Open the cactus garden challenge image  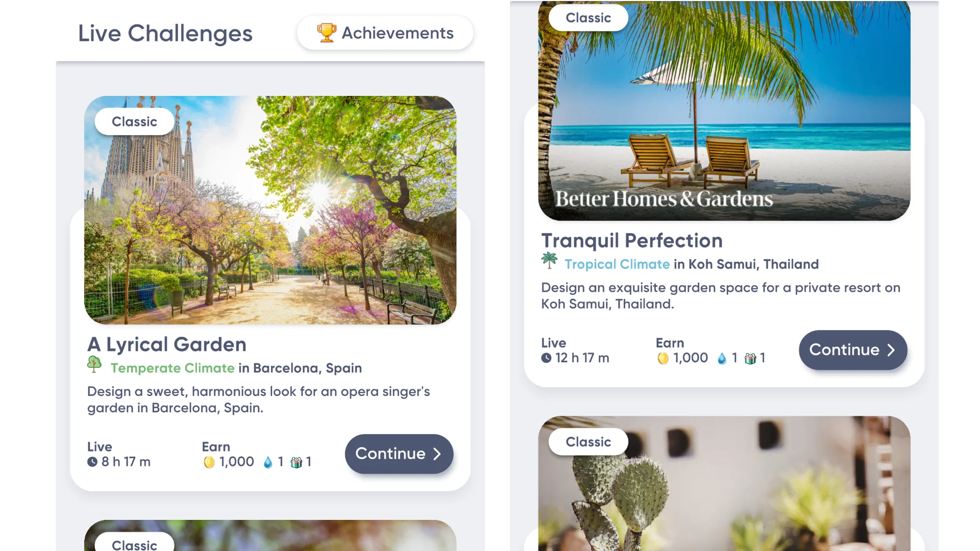pyautogui.click(x=724, y=483)
